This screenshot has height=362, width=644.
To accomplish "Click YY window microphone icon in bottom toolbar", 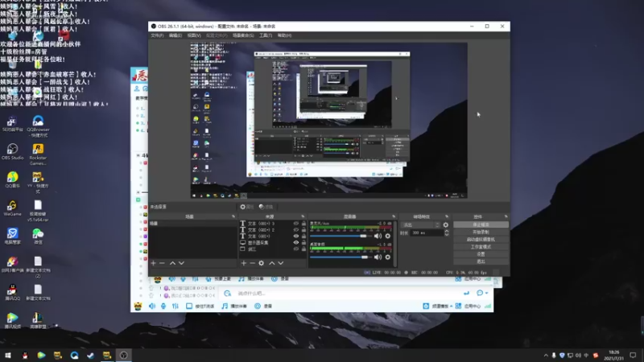I will pos(163,306).
